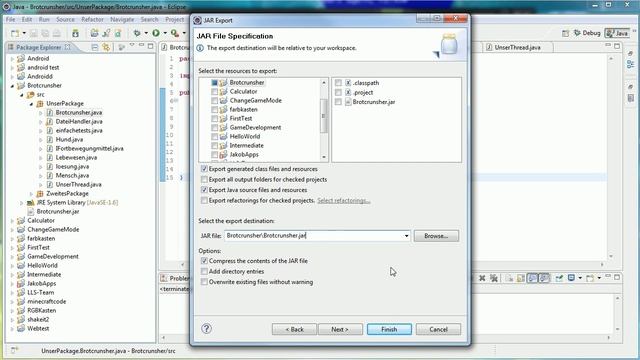The width and height of the screenshot is (640, 360).
Task: Click the Run External Tools toolbar icon
Action: pos(175,33)
